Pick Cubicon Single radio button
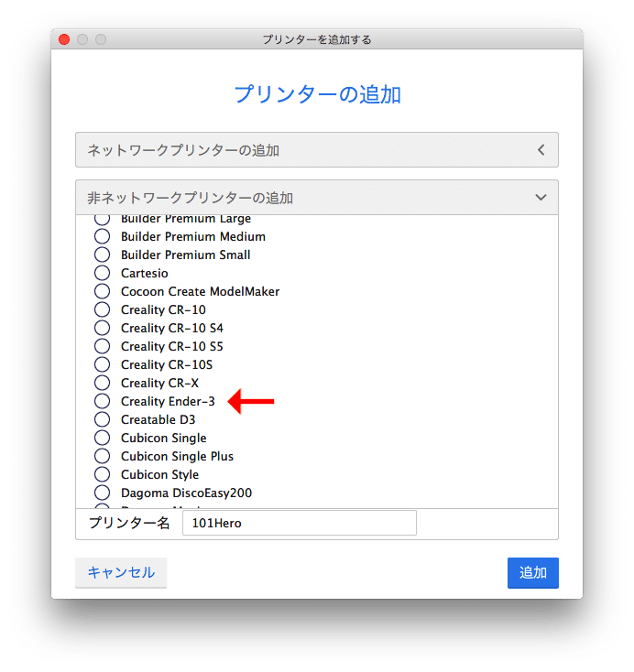Viewport: 634px width, 672px height. pyautogui.click(x=103, y=438)
